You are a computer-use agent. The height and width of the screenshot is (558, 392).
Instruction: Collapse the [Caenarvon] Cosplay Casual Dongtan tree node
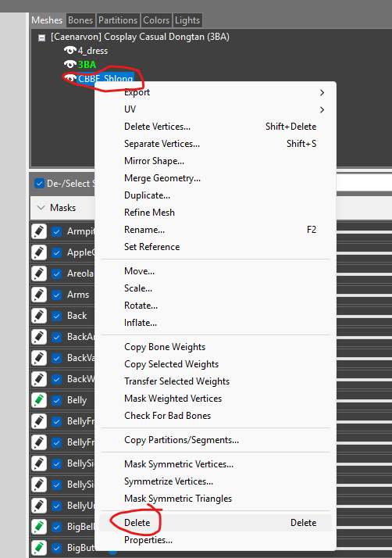[x=42, y=38]
